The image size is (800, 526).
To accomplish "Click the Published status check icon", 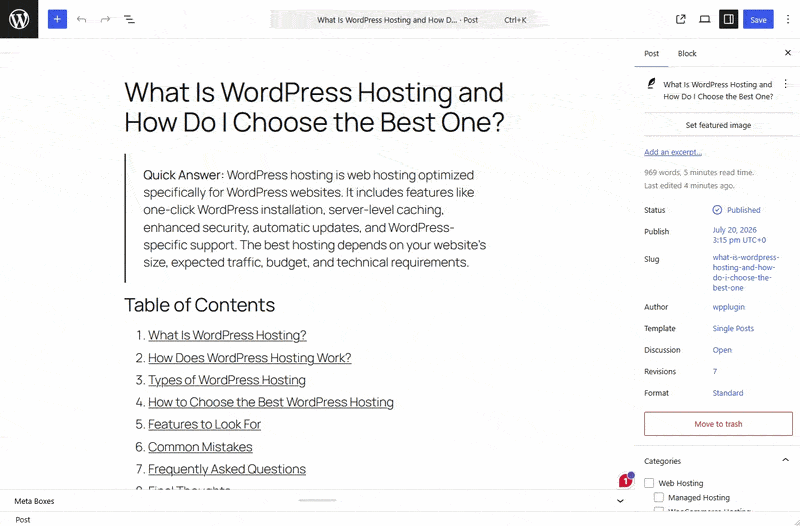I will (717, 210).
